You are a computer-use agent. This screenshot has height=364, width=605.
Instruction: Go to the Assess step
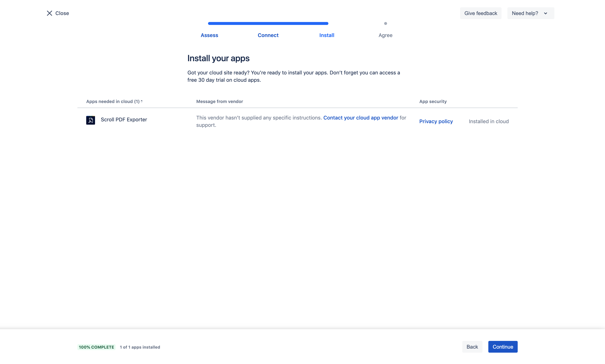click(x=209, y=35)
